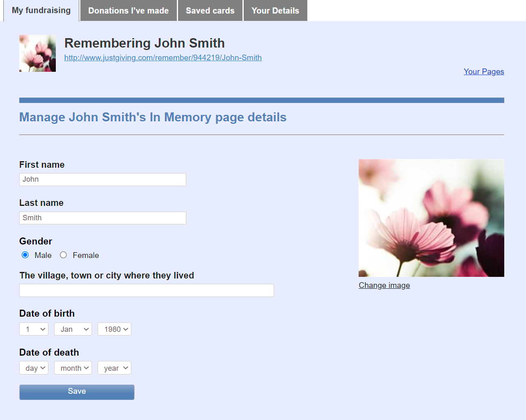
Task: Click the village, town or city label
Action: click(107, 275)
